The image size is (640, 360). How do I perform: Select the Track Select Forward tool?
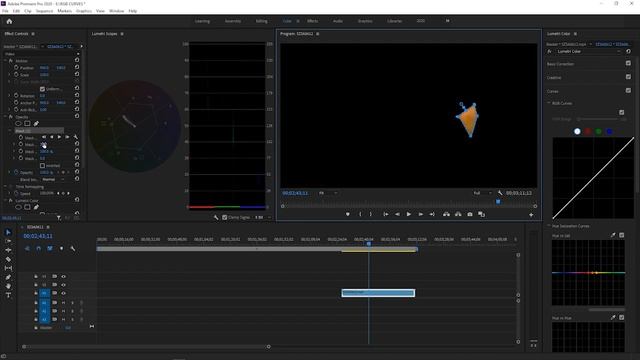[x=8, y=241]
